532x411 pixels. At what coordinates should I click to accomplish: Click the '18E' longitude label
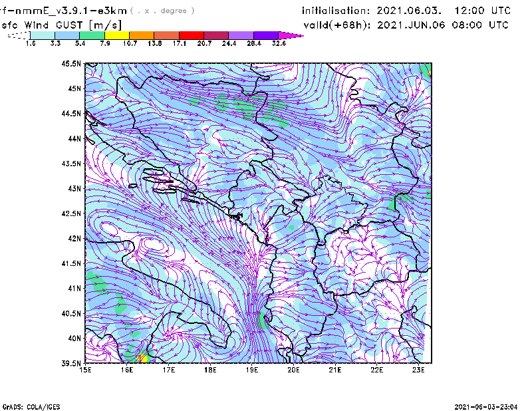pos(210,370)
